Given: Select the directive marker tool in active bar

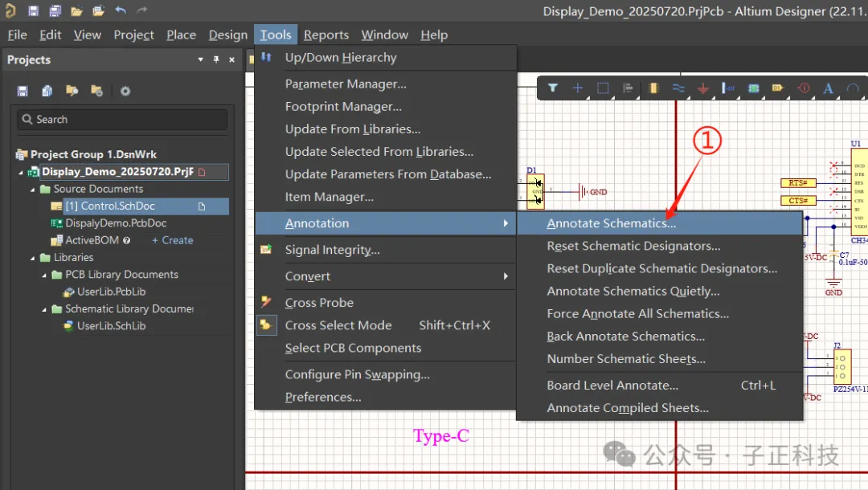Looking at the screenshot, I should 804,88.
